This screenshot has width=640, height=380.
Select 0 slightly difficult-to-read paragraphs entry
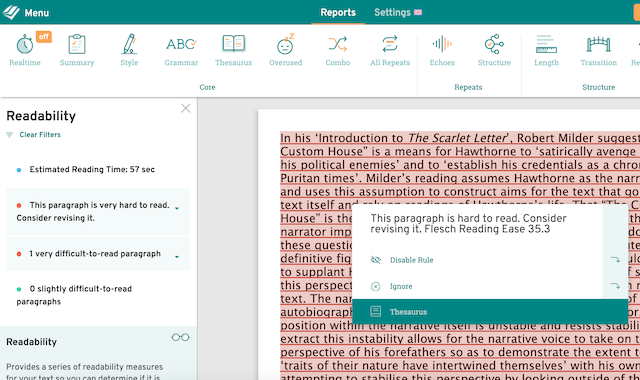tap(74, 295)
